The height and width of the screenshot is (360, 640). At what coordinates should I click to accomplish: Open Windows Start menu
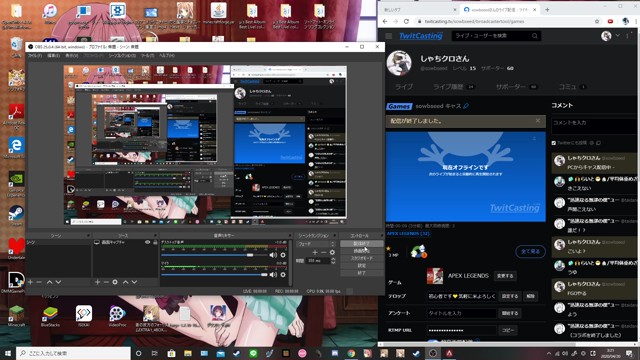[8, 353]
